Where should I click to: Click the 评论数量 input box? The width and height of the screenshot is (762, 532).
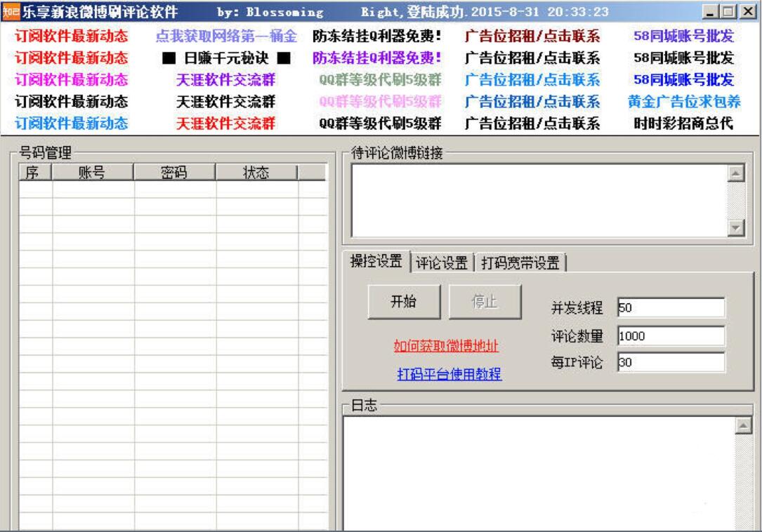pos(669,335)
